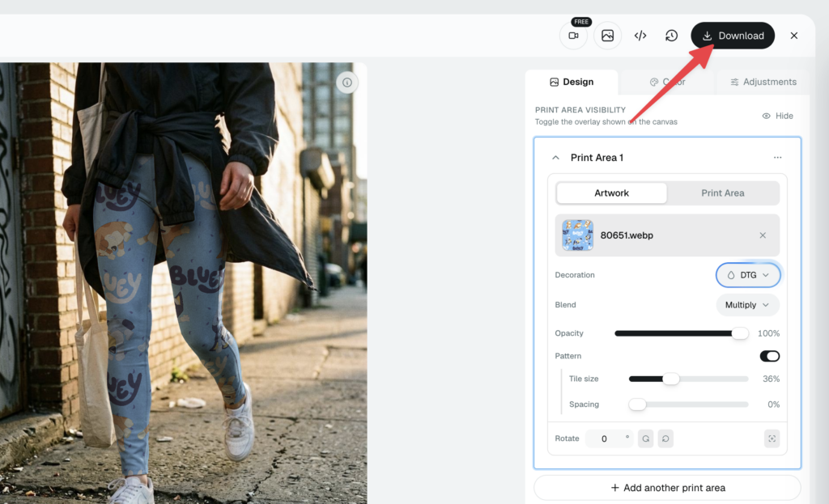Click the 80651.webp file name
Image resolution: width=829 pixels, height=504 pixels.
[627, 235]
